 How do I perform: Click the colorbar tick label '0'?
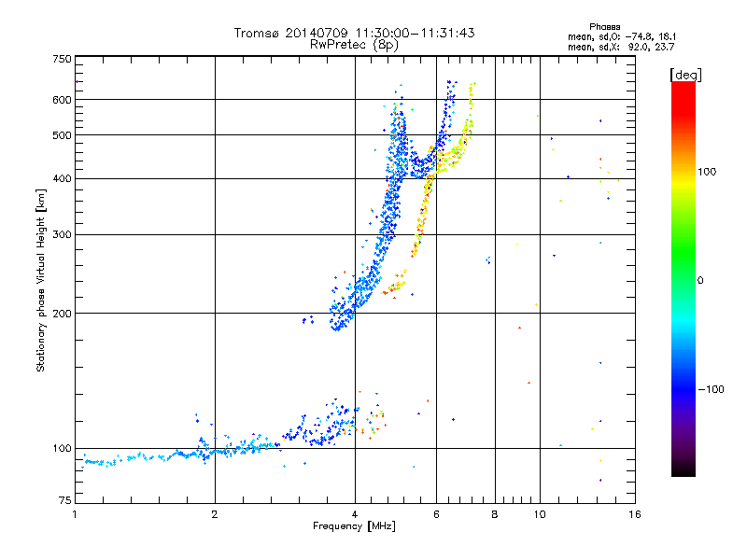[x=700, y=281]
